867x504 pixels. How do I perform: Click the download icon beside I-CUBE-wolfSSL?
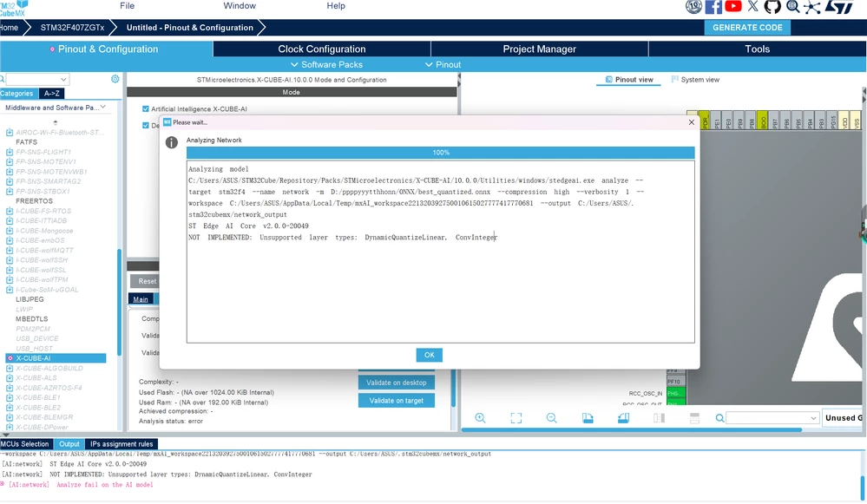click(x=10, y=271)
